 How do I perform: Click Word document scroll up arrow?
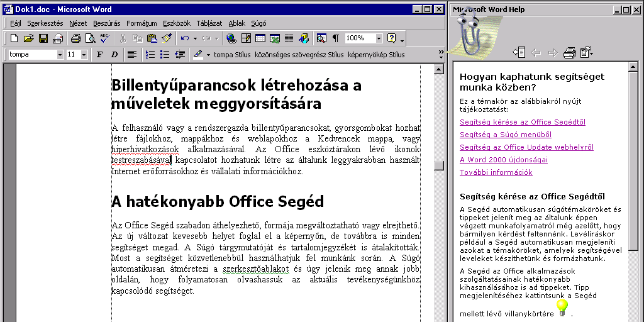[439, 69]
